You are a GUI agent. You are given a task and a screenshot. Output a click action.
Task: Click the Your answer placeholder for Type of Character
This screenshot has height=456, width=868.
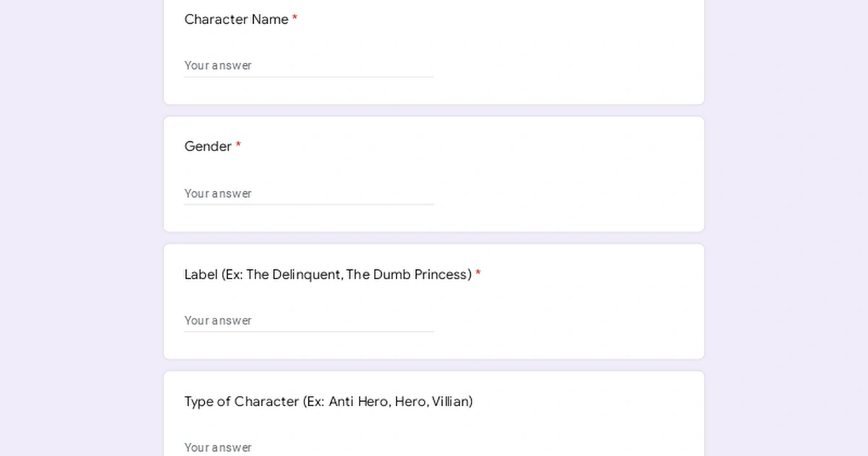pyautogui.click(x=218, y=447)
